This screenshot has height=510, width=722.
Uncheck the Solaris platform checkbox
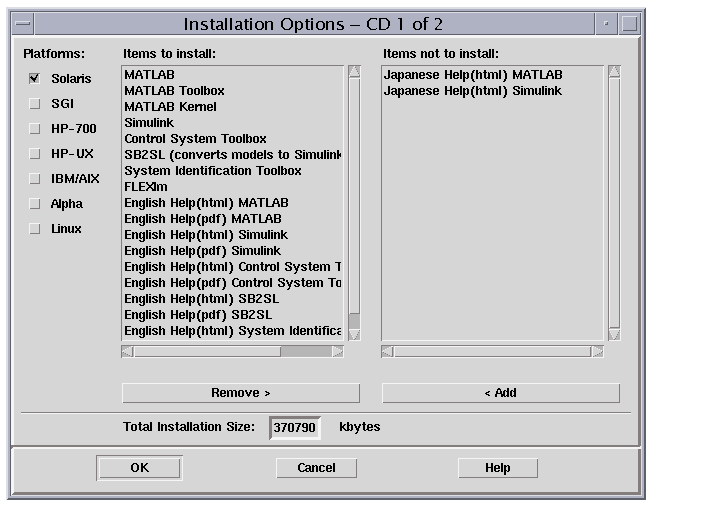[x=35, y=78]
